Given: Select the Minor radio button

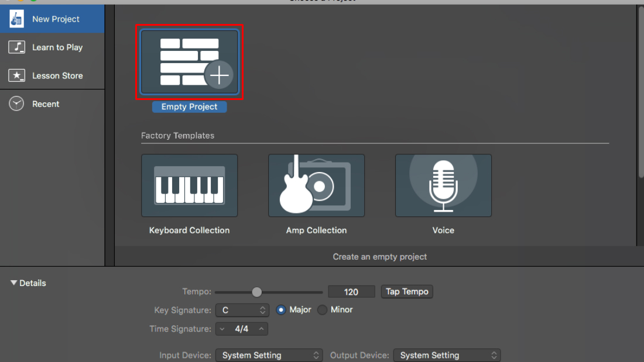Looking at the screenshot, I should coord(322,310).
